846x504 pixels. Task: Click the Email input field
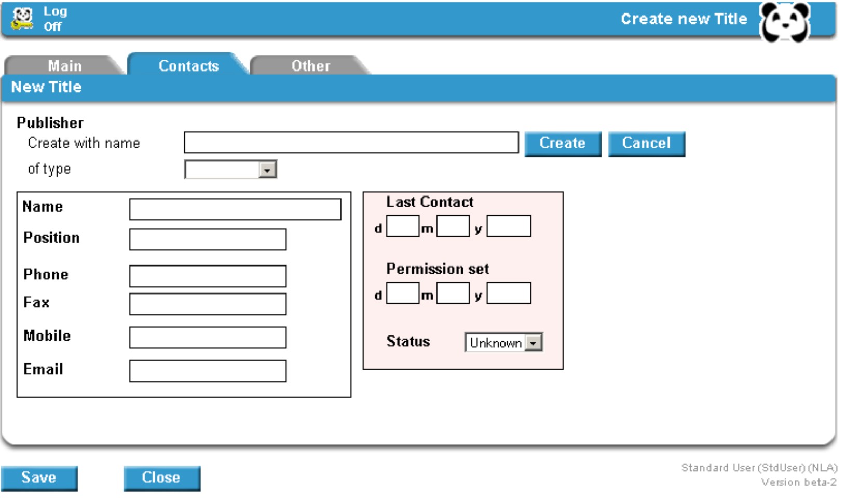tap(208, 371)
